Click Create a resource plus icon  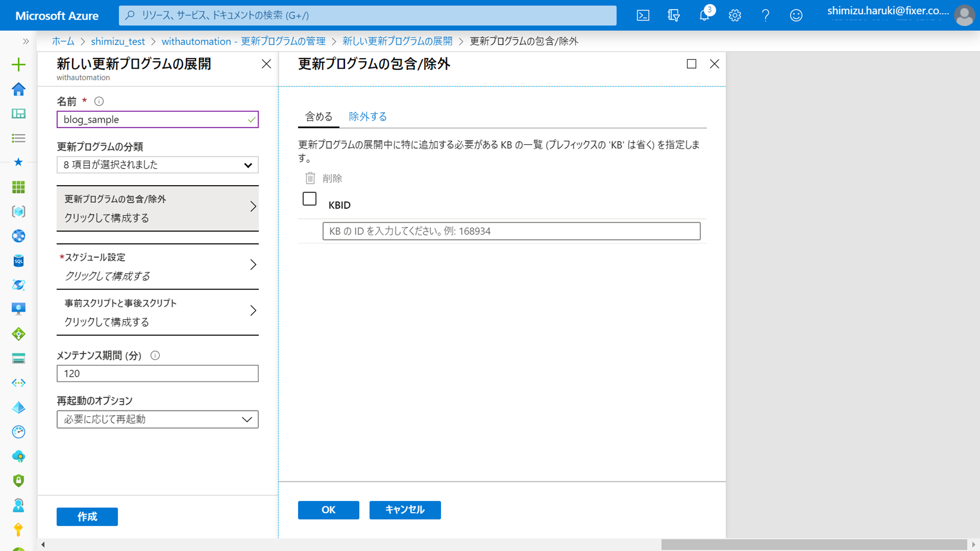19,65
